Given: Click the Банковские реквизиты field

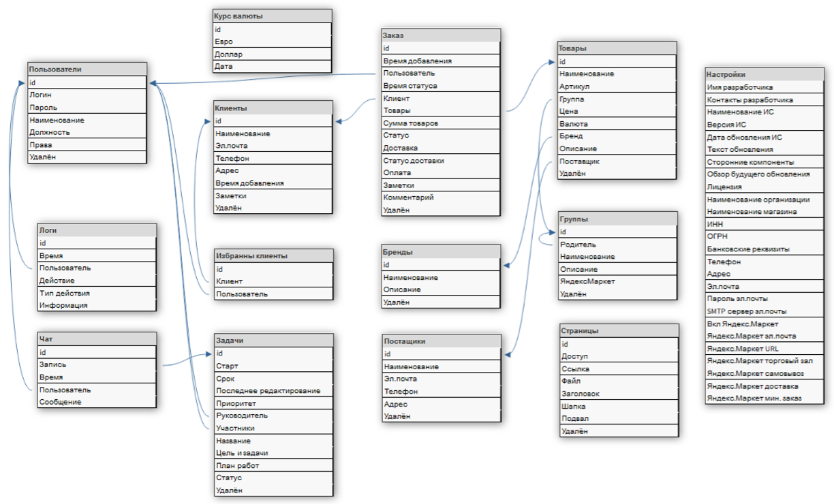Looking at the screenshot, I should click(764, 249).
